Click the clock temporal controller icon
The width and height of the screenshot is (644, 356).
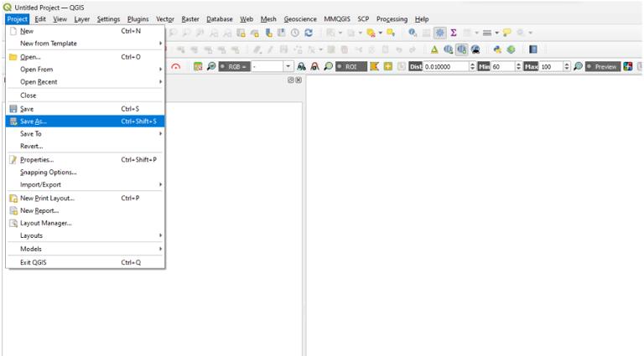pyautogui.click(x=295, y=33)
